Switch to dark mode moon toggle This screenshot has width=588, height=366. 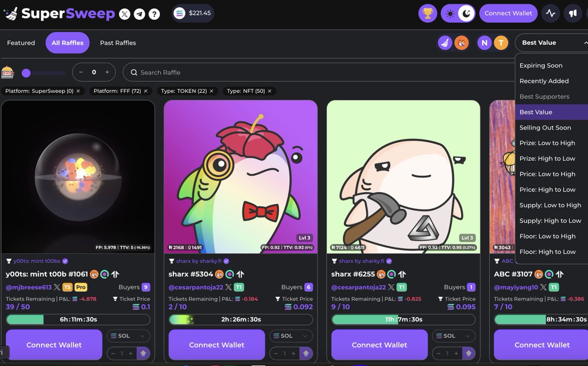coord(466,13)
